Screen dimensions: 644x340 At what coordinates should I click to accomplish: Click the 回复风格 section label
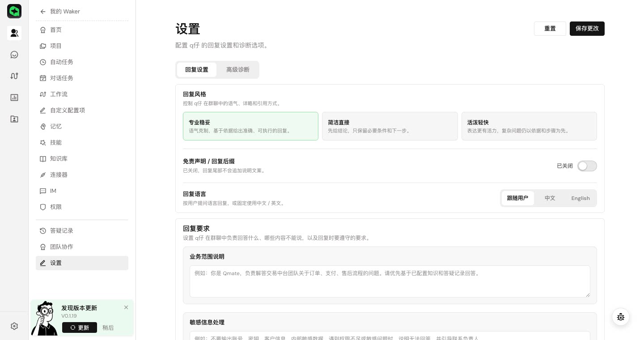[195, 94]
